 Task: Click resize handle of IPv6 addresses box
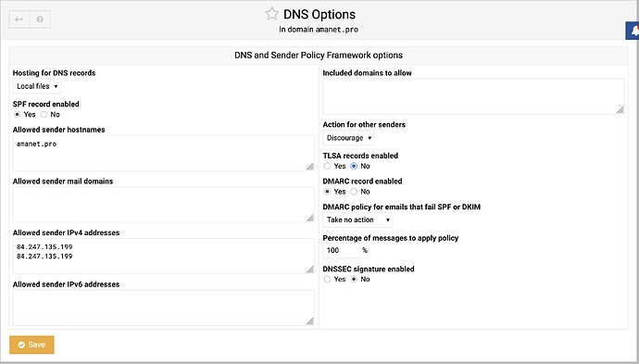coord(310,321)
